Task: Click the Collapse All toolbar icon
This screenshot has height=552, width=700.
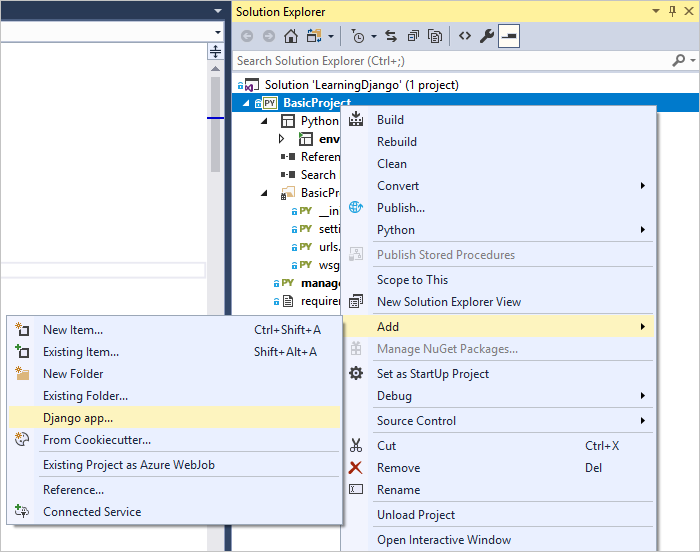Action: click(x=413, y=36)
